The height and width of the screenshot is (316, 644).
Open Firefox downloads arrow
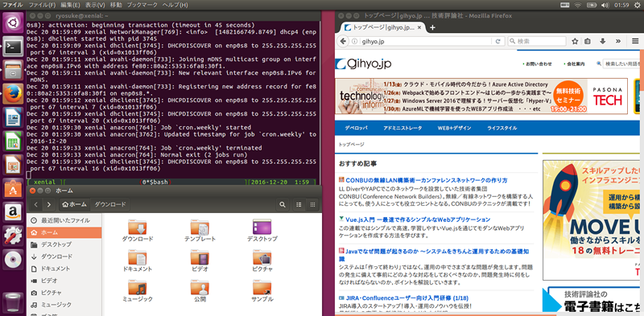pos(602,41)
